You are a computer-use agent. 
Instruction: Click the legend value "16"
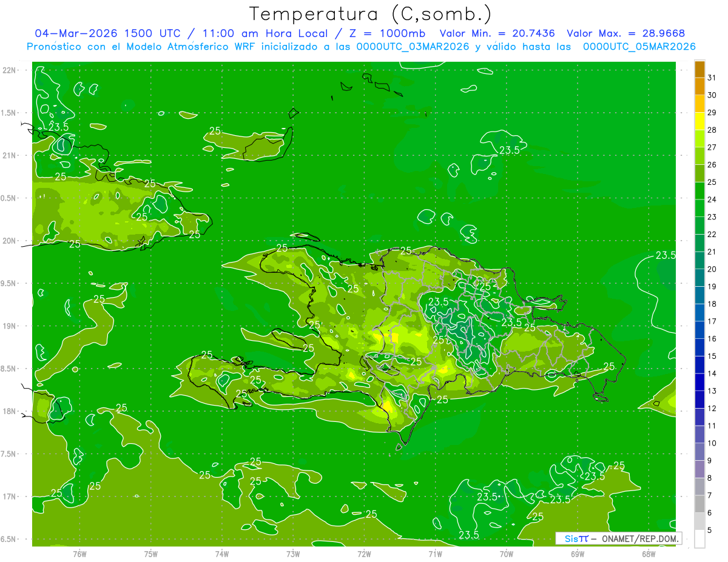point(712,339)
